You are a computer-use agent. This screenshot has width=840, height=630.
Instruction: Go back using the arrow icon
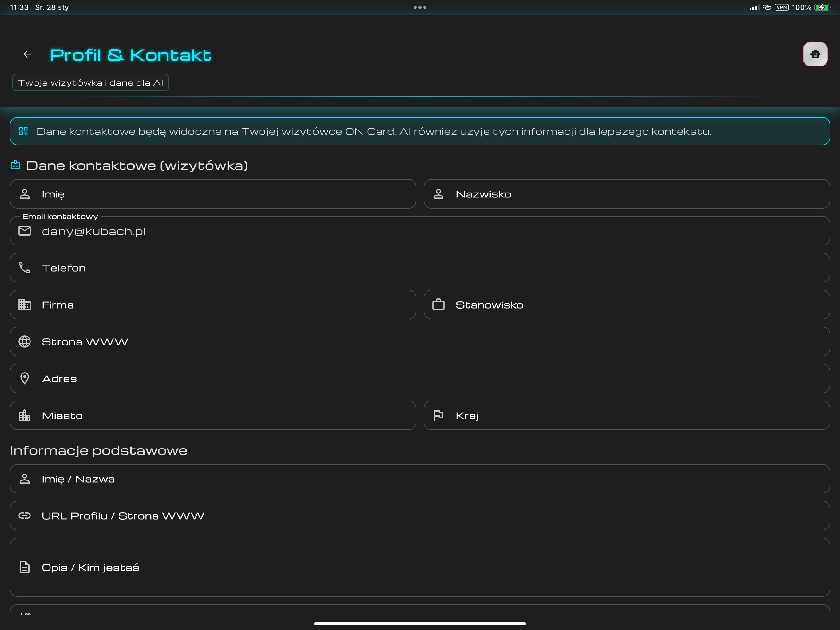coord(27,54)
